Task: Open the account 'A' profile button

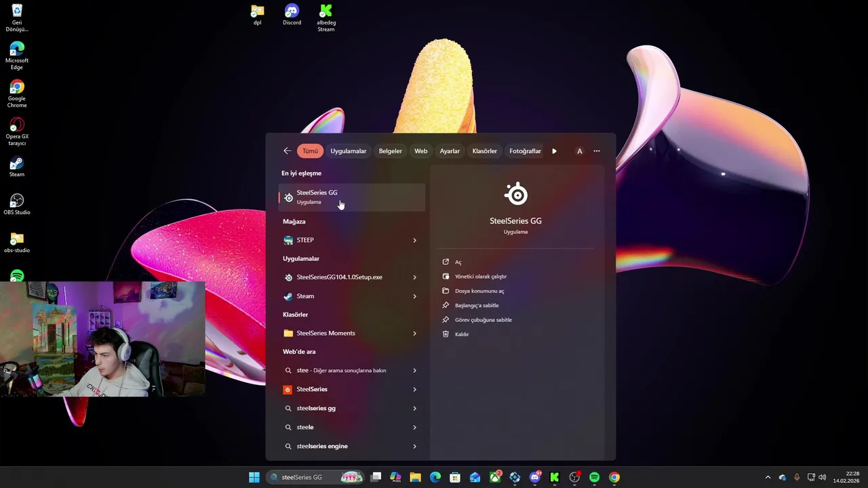Action: pyautogui.click(x=579, y=151)
